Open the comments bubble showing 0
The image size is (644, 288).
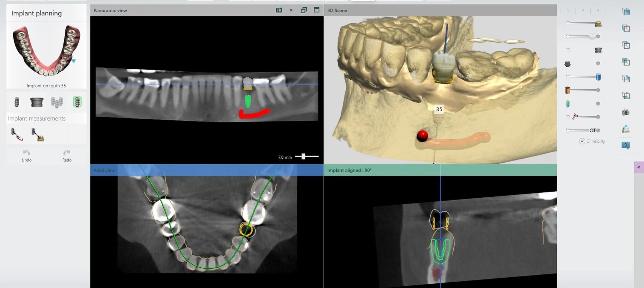(x=626, y=145)
